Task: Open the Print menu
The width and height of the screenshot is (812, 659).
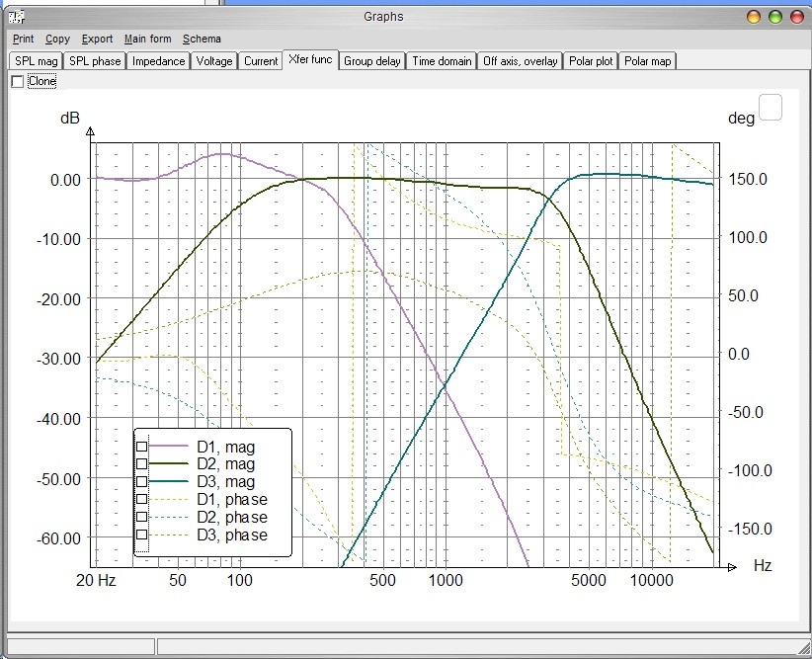Action: (24, 39)
